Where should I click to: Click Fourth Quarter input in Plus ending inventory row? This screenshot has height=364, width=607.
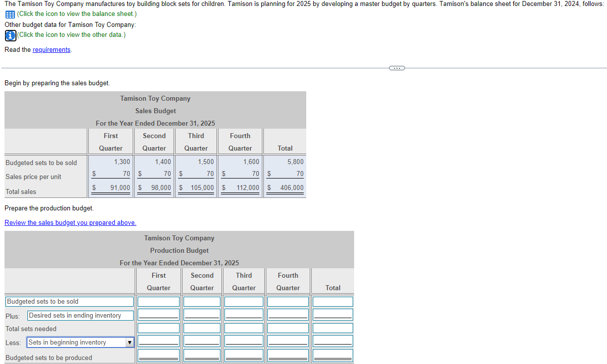pyautogui.click(x=288, y=314)
